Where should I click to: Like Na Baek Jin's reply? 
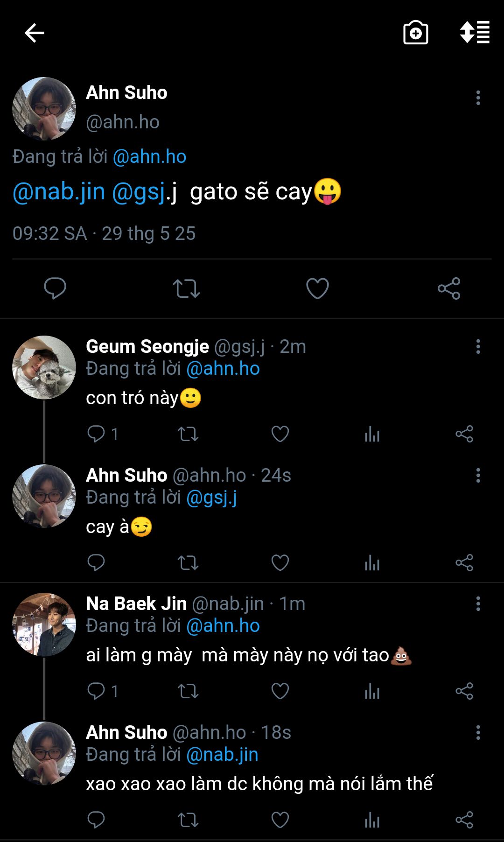pyautogui.click(x=280, y=691)
